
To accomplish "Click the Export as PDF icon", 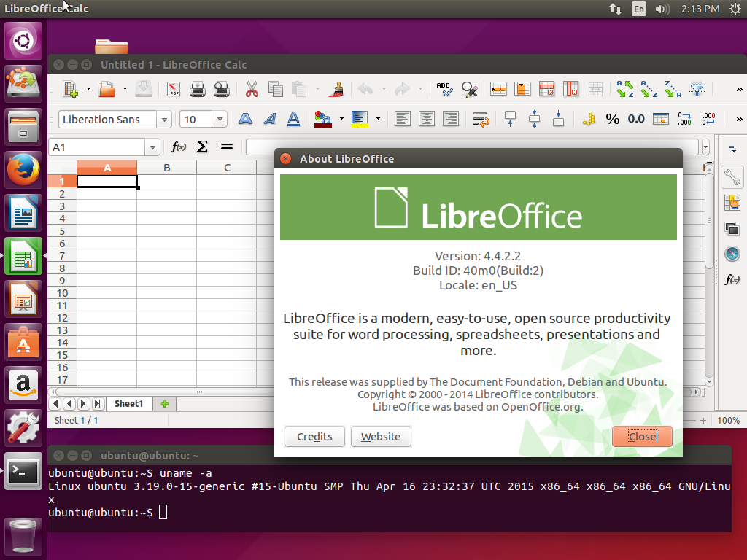I will tap(174, 89).
